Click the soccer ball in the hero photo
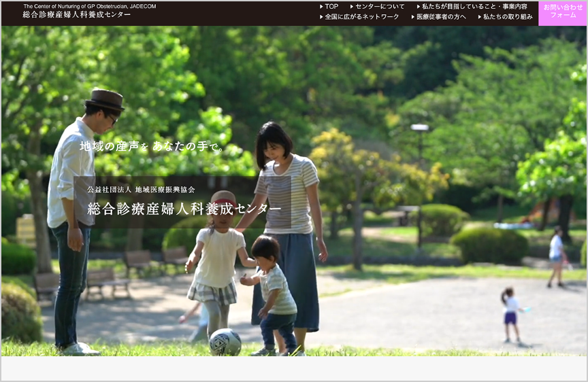This screenshot has width=588, height=382. click(x=225, y=342)
